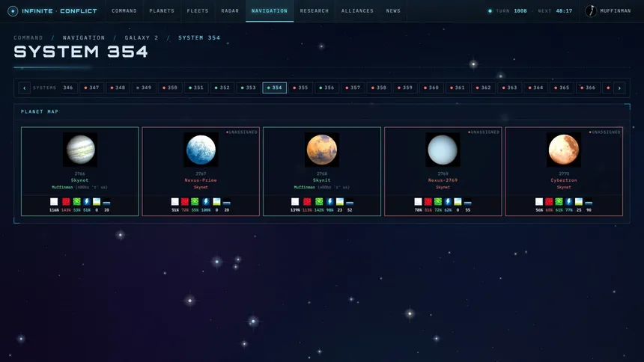Click the Infinite Conflict logo icon

pos(13,11)
